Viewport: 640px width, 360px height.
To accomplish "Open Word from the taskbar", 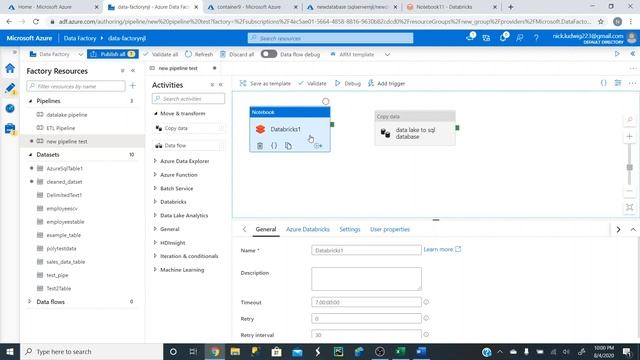I will coord(421,351).
